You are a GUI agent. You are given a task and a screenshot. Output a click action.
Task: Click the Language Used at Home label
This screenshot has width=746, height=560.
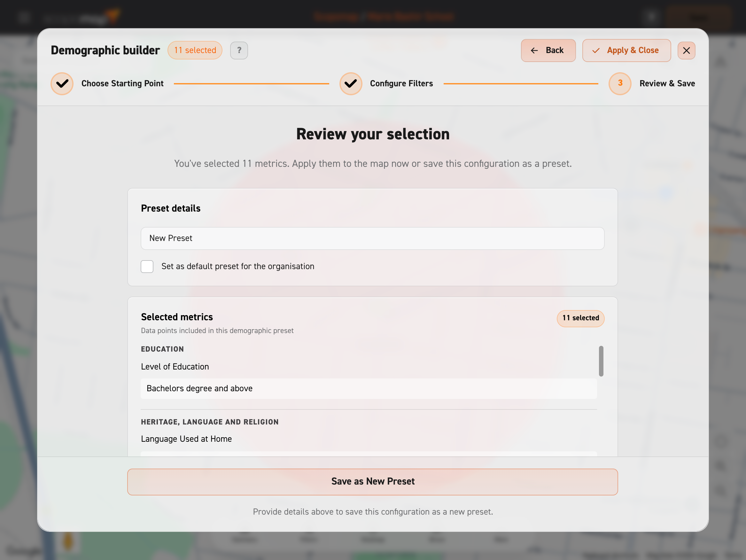click(x=186, y=439)
